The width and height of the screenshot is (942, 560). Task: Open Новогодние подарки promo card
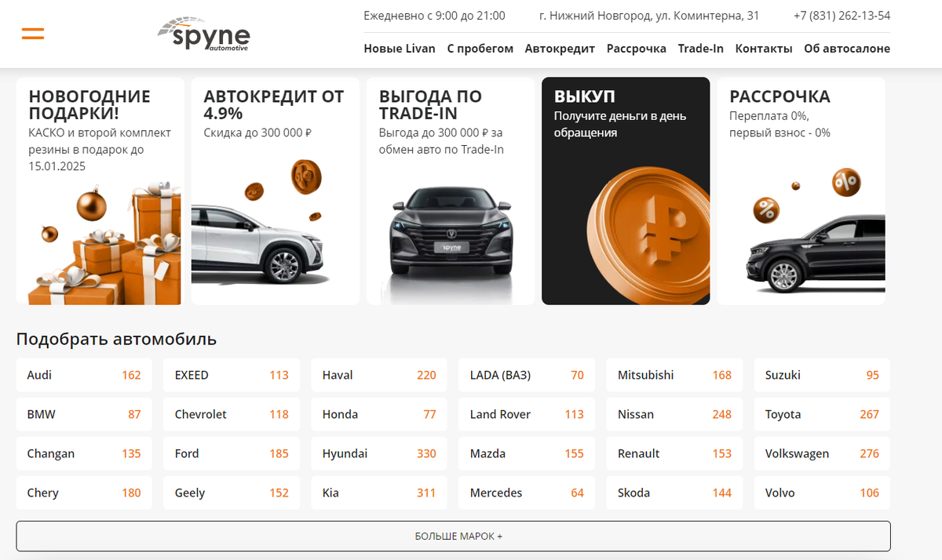click(100, 191)
